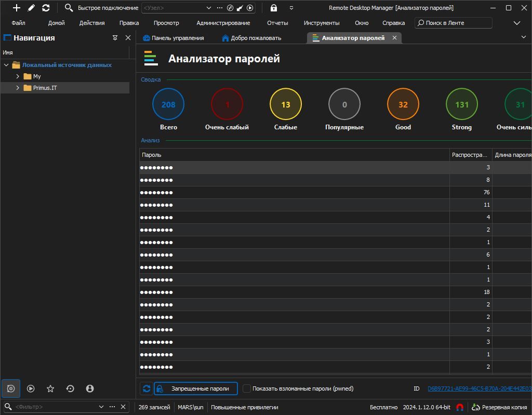
Task: Filter by the Слабые 13 circle
Action: [286, 104]
